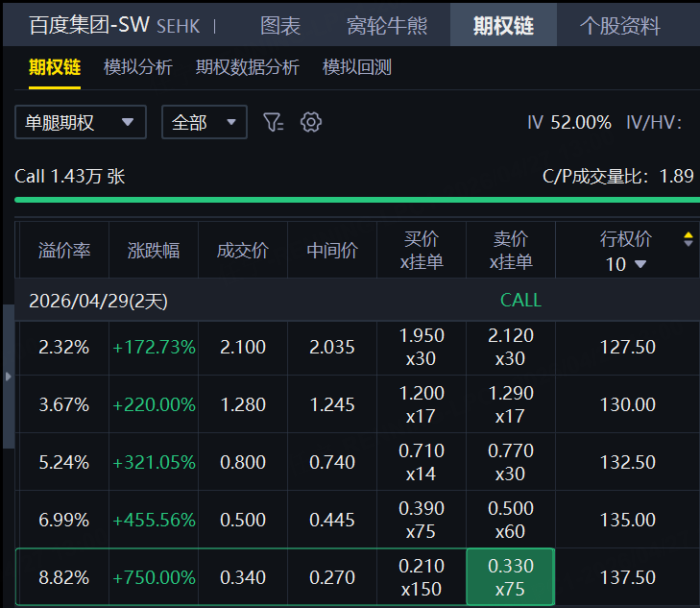
Task: Switch to the 窝轮牛熊 tab
Action: (x=387, y=25)
